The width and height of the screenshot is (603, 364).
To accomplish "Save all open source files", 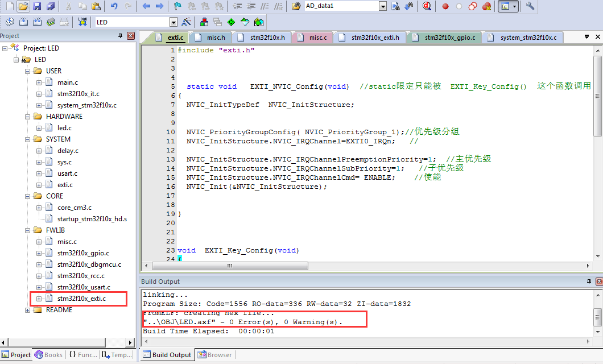I will 49,7.
